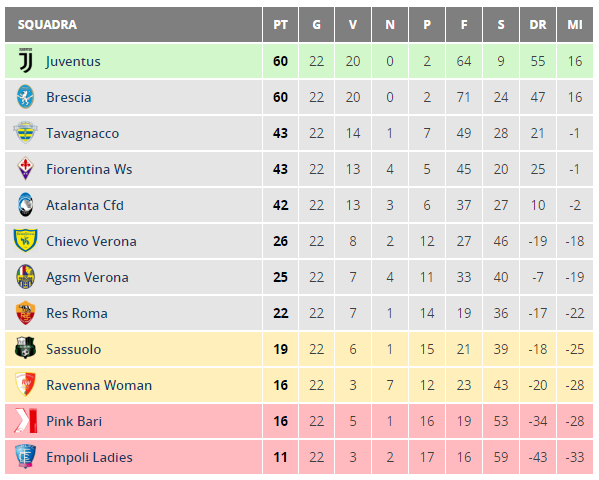Sort table by PT column header
The image size is (599, 480).
coord(280,24)
